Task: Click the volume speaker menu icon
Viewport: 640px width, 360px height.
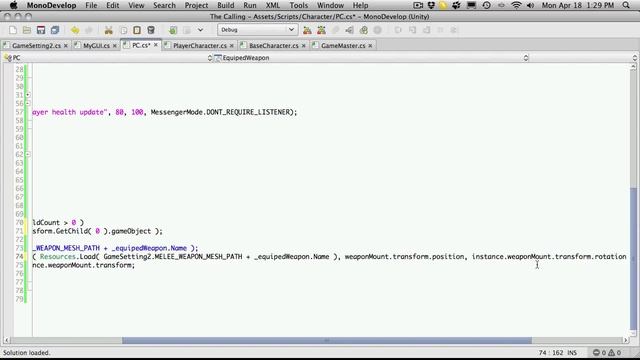Action: pos(530,5)
